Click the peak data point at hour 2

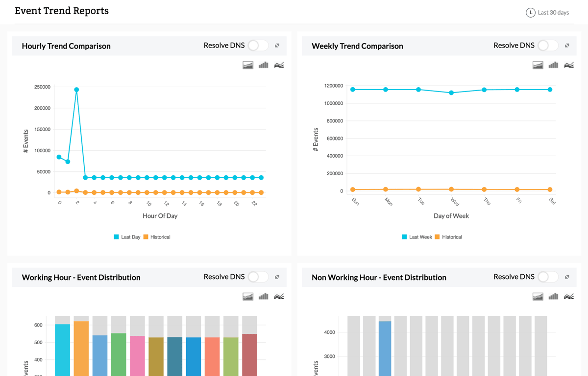76,90
